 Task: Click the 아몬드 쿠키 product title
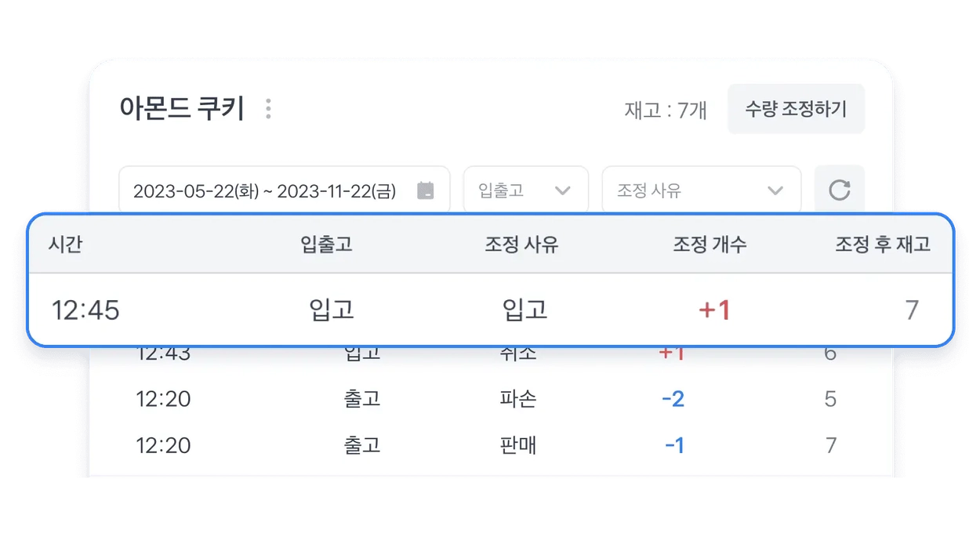tap(182, 108)
